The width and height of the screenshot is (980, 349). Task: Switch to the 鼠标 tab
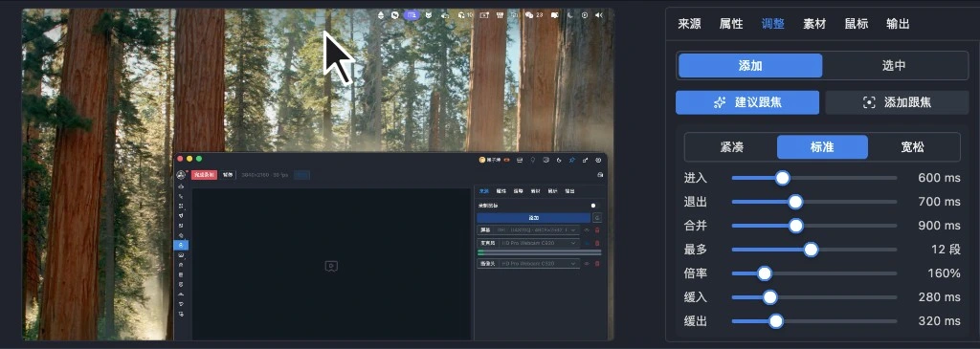[x=857, y=24]
